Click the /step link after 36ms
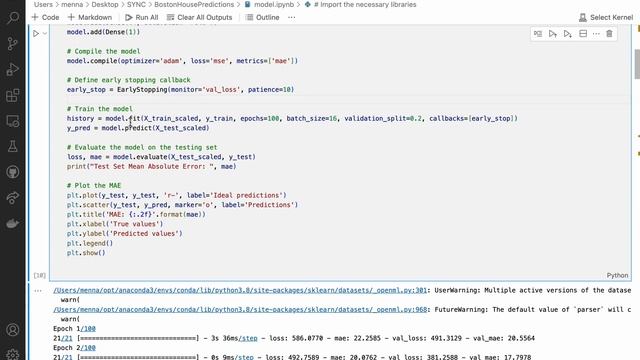640x360 pixels. click(248, 338)
